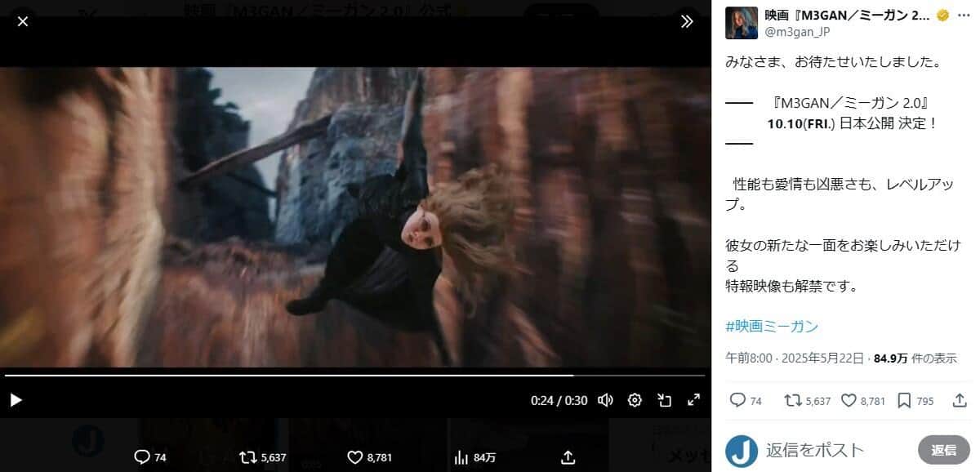980x472 pixels.
Task: Click the #映画ミーガン hashtag
Action: pos(771,327)
